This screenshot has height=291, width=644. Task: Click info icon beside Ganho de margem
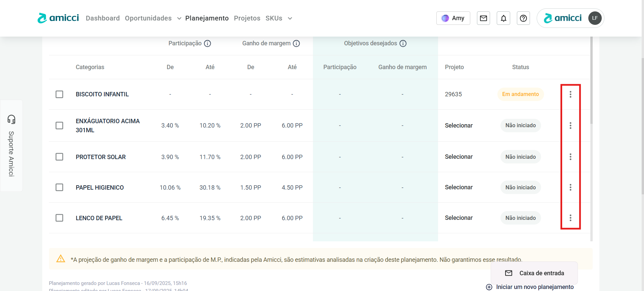[x=296, y=43]
